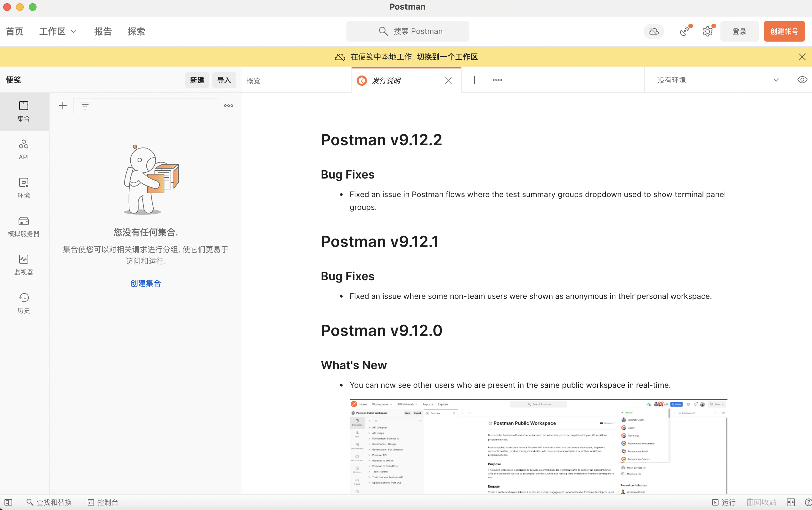Open the 探索 explore menu item
The width and height of the screenshot is (812, 510).
tap(136, 31)
